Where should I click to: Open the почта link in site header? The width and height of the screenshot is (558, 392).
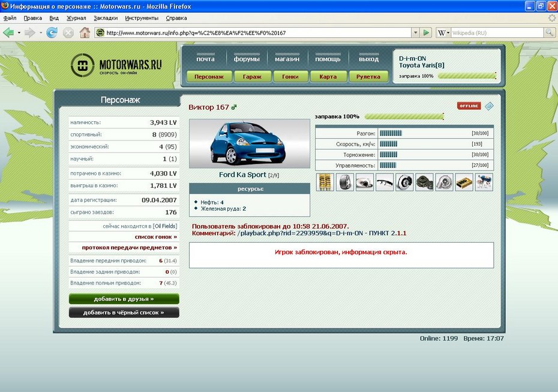[x=205, y=59]
